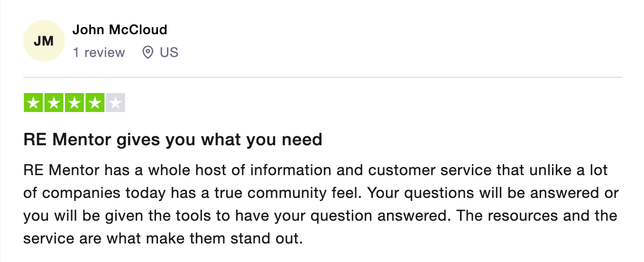The image size is (644, 262).
Task: Click the "US" country label
Action: tap(169, 52)
